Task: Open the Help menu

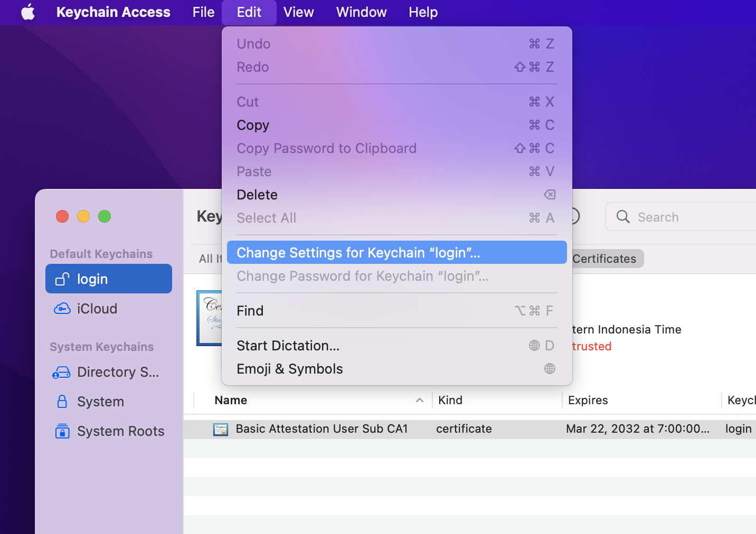Action: pos(423,12)
